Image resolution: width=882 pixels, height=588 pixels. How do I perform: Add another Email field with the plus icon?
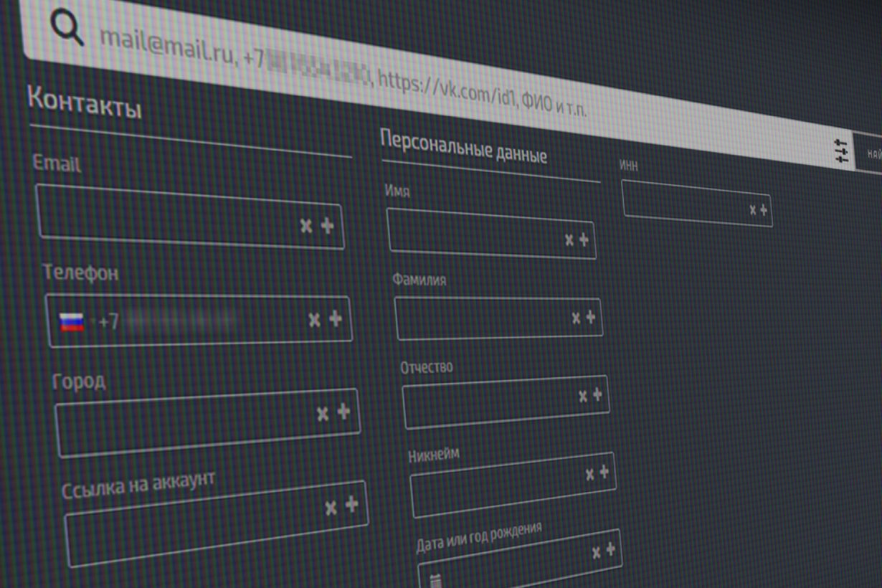coord(327,226)
